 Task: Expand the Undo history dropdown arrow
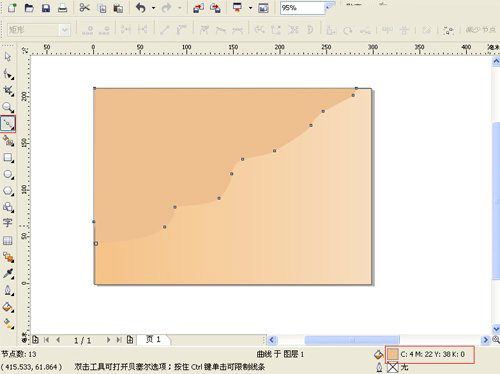coord(153,8)
